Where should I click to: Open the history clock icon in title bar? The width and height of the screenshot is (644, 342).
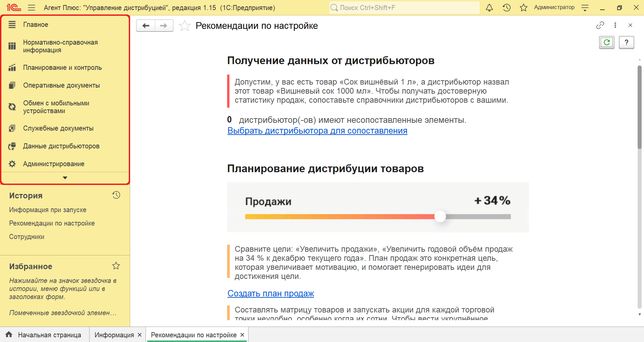tap(506, 8)
